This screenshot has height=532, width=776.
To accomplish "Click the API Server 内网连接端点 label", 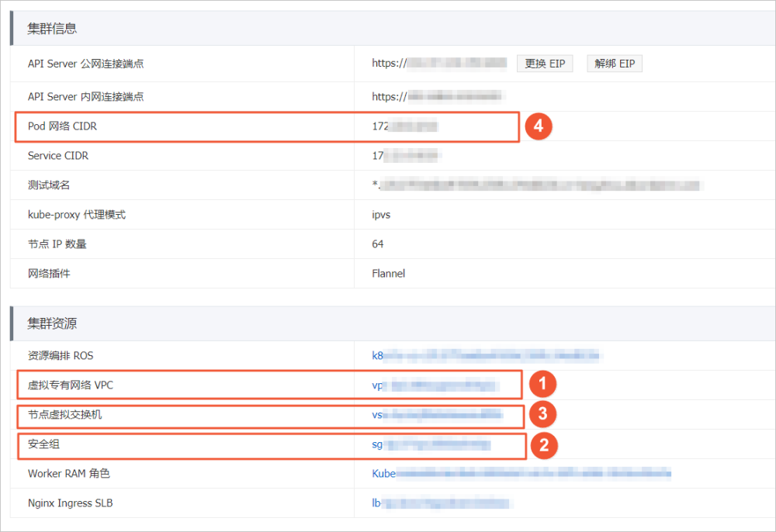I will coord(85,96).
